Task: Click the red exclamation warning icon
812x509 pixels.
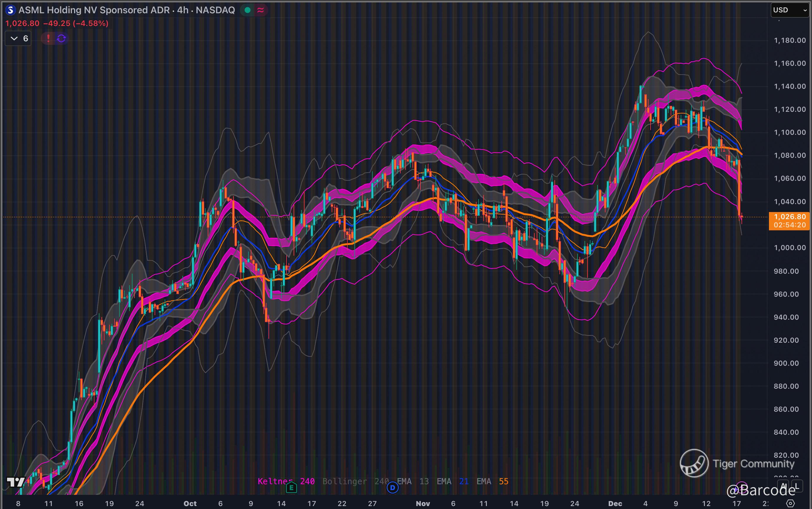Action: [x=48, y=38]
